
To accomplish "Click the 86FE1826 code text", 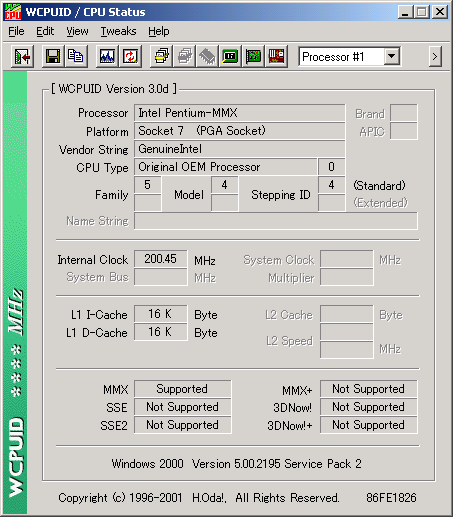I will pos(391,498).
